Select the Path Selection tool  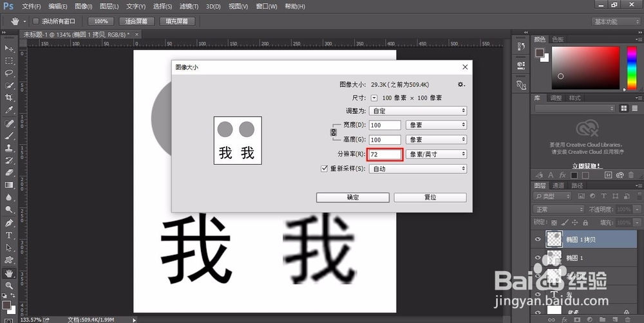[x=8, y=248]
